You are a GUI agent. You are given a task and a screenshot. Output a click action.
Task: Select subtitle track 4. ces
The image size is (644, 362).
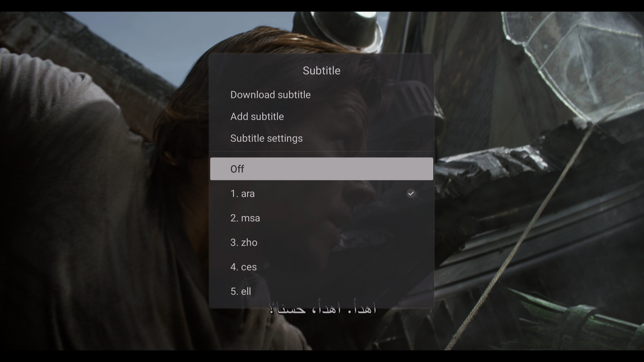pyautogui.click(x=321, y=267)
